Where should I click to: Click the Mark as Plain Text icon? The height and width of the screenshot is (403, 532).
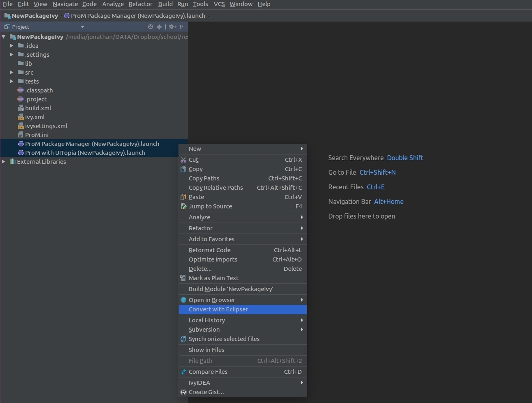(183, 278)
